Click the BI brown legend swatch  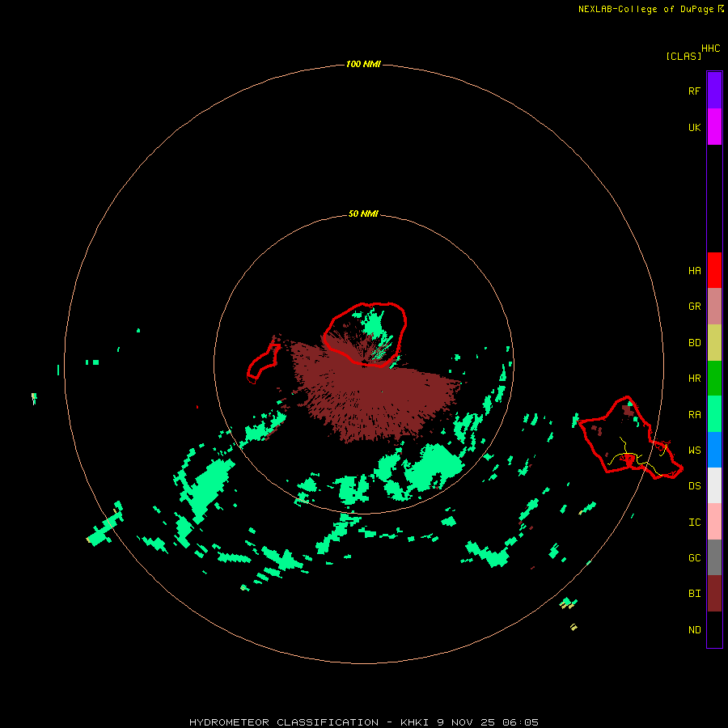click(x=714, y=594)
